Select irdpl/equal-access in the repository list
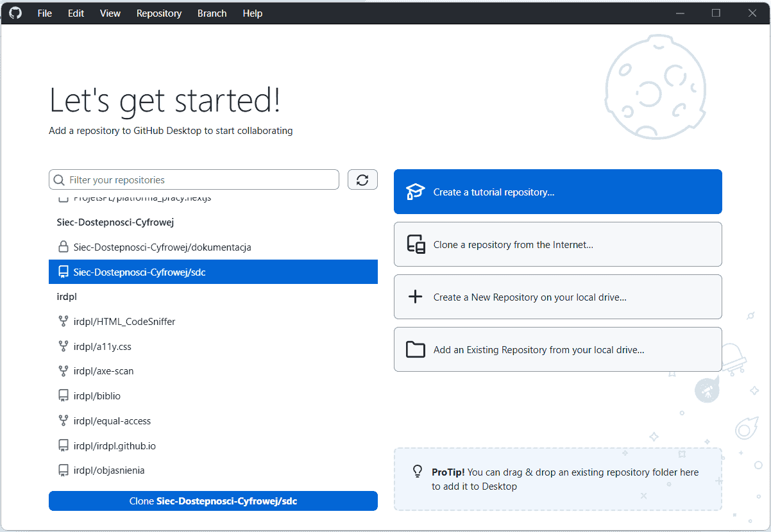The width and height of the screenshot is (771, 532). tap(112, 421)
